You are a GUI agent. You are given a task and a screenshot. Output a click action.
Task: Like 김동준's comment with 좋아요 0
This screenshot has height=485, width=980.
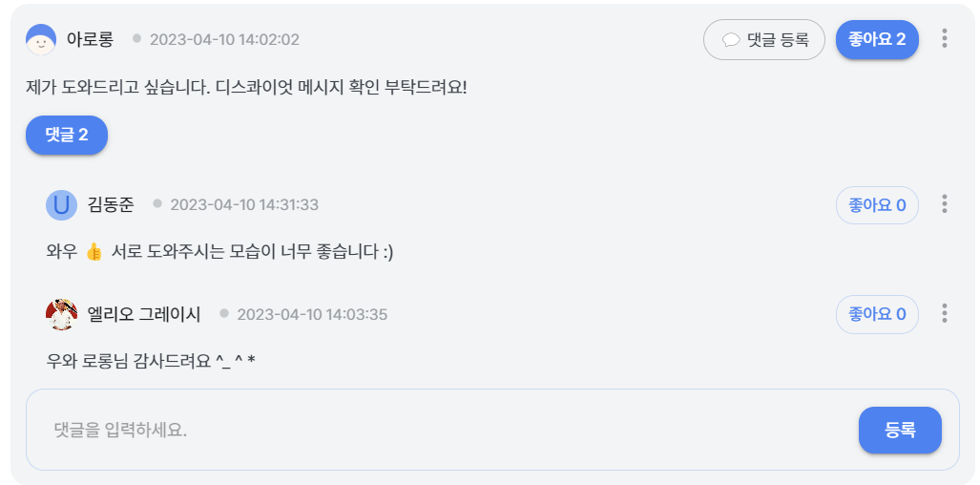877,205
